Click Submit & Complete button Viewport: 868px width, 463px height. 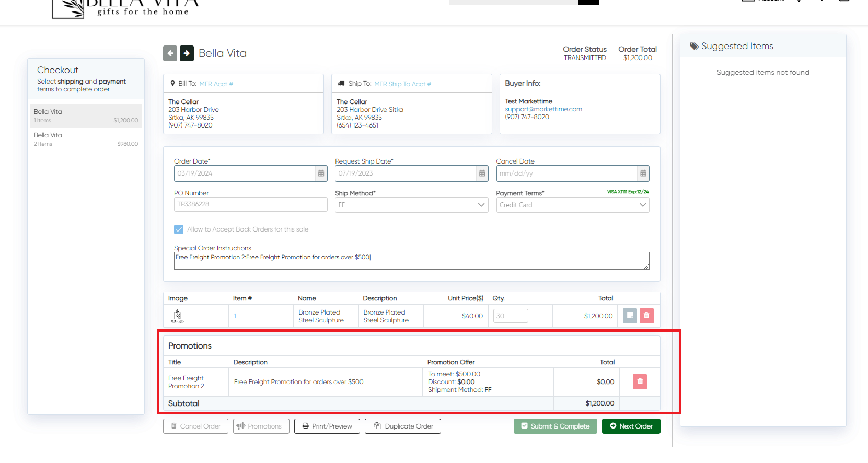[555, 426]
